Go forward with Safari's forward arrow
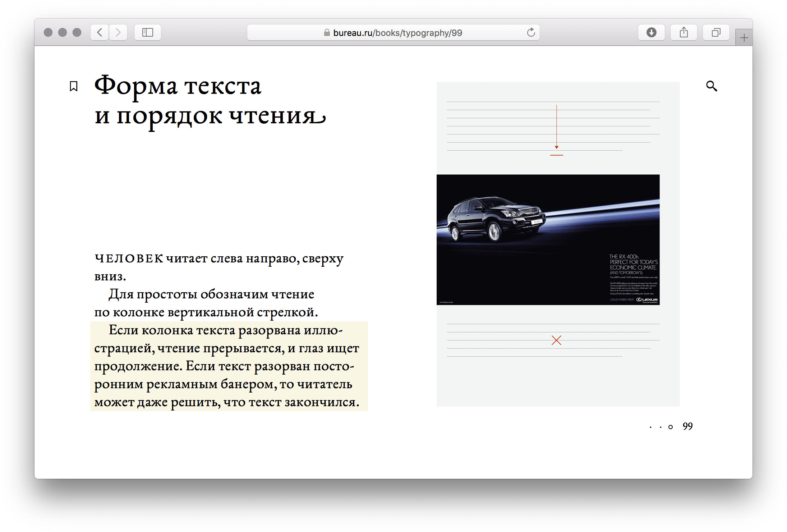Viewport: 787px width, 532px height. (x=118, y=33)
